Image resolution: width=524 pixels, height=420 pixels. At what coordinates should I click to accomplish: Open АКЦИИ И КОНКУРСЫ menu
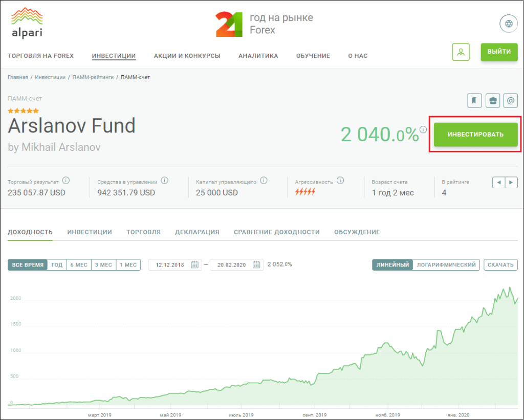point(187,56)
